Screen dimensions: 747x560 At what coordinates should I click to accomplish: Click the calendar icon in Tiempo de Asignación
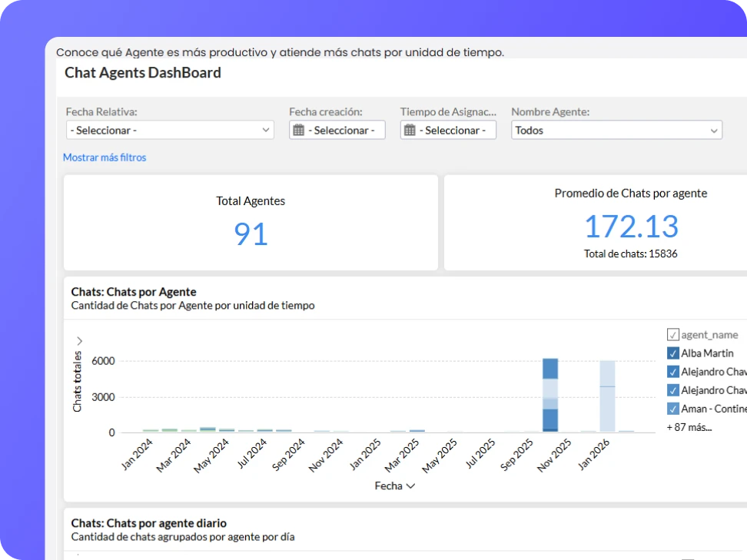tap(410, 131)
